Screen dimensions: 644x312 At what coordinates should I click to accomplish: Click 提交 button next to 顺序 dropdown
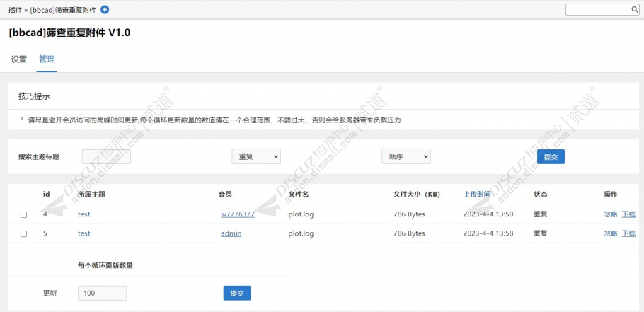551,157
